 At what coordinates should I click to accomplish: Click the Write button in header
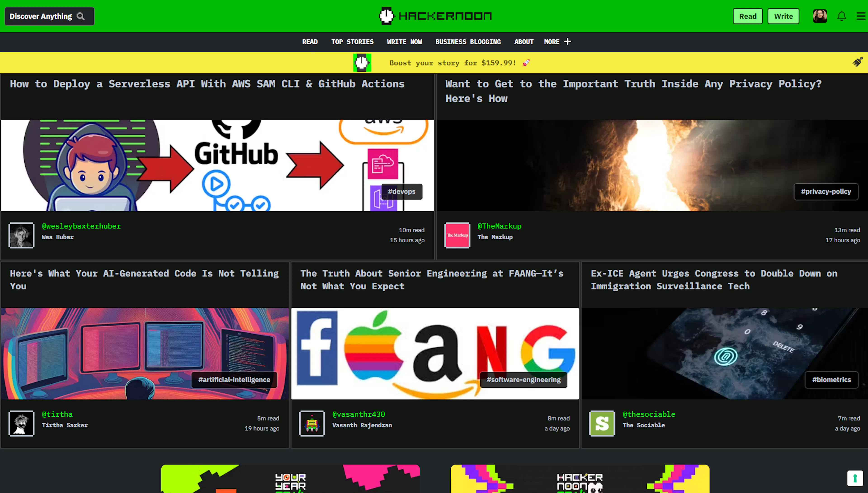(783, 16)
